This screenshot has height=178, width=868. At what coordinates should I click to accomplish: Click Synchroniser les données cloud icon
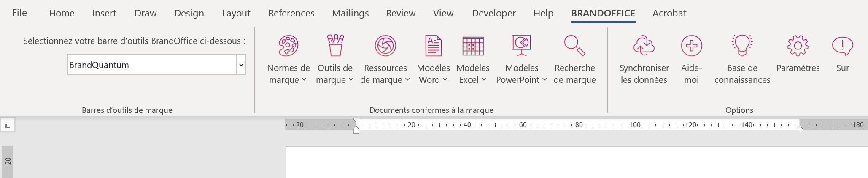click(644, 46)
